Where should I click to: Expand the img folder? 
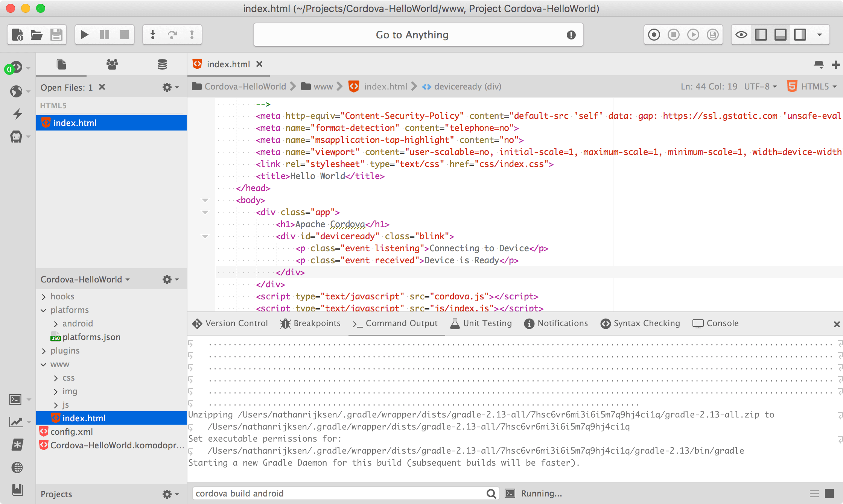pos(56,392)
